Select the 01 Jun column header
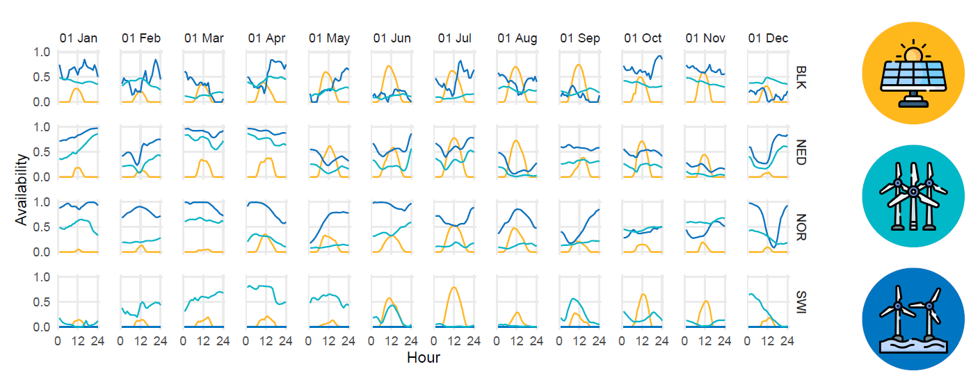 coord(392,38)
